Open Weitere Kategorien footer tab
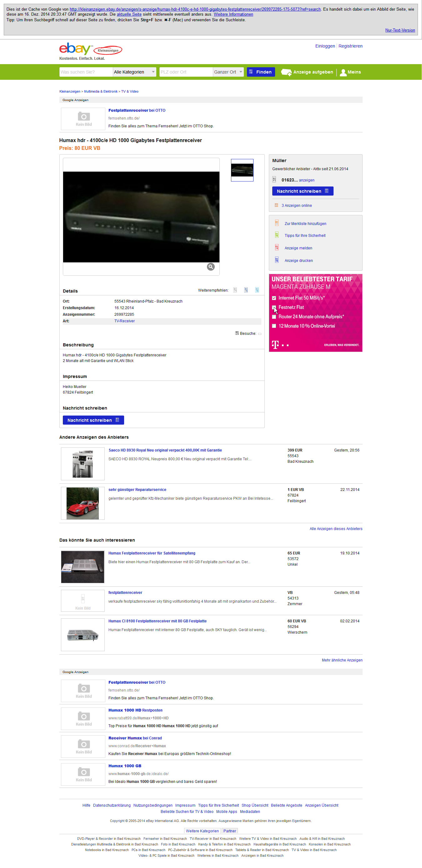The width and height of the screenshot is (422, 868). (202, 831)
